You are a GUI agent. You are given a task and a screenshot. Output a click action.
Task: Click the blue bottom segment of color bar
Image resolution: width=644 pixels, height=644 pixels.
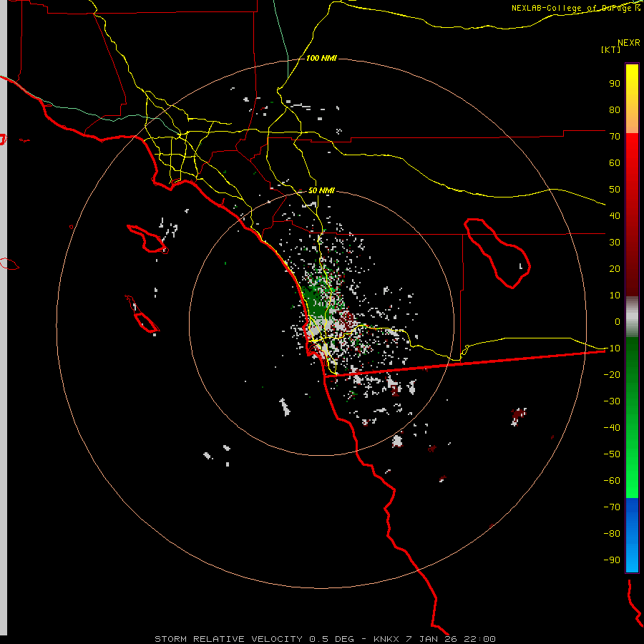coord(632,535)
